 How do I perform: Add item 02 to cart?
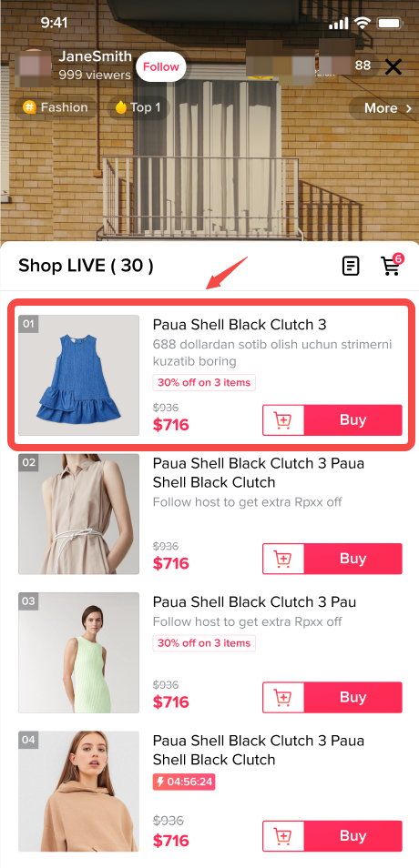click(x=283, y=559)
